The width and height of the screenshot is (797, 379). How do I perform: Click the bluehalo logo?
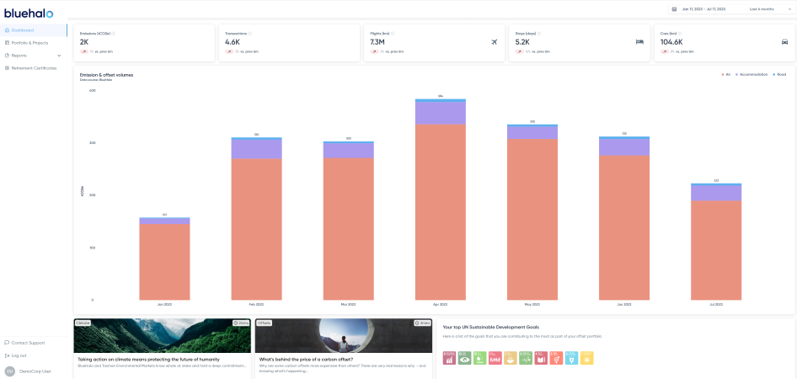pyautogui.click(x=29, y=14)
